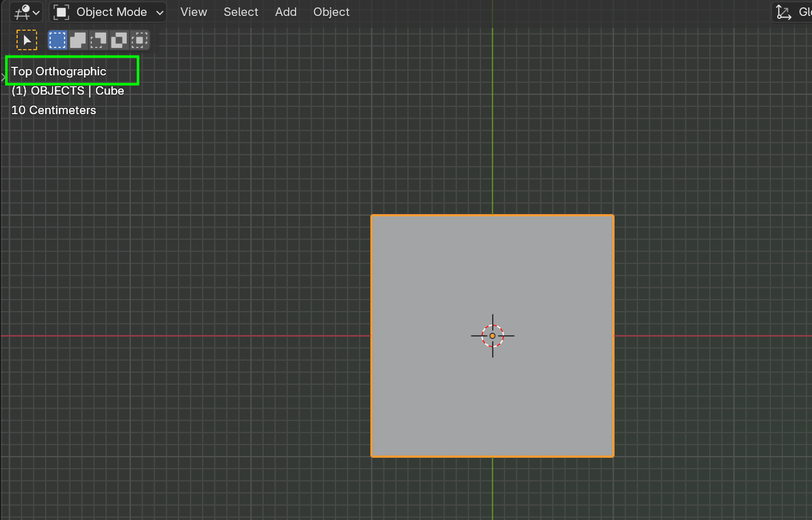This screenshot has height=520, width=812.
Task: Click the Select Box tool arrow icon
Action: tap(27, 41)
